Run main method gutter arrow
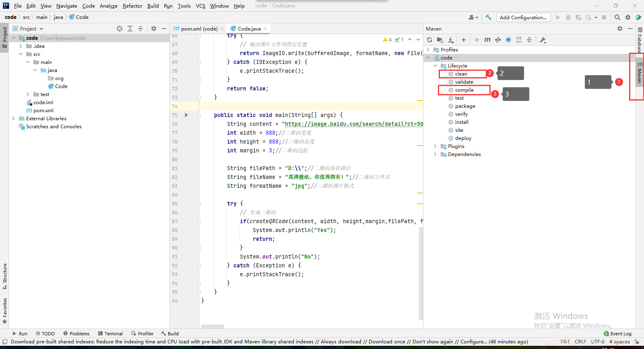Screen dimensions: 644x349 (186, 115)
